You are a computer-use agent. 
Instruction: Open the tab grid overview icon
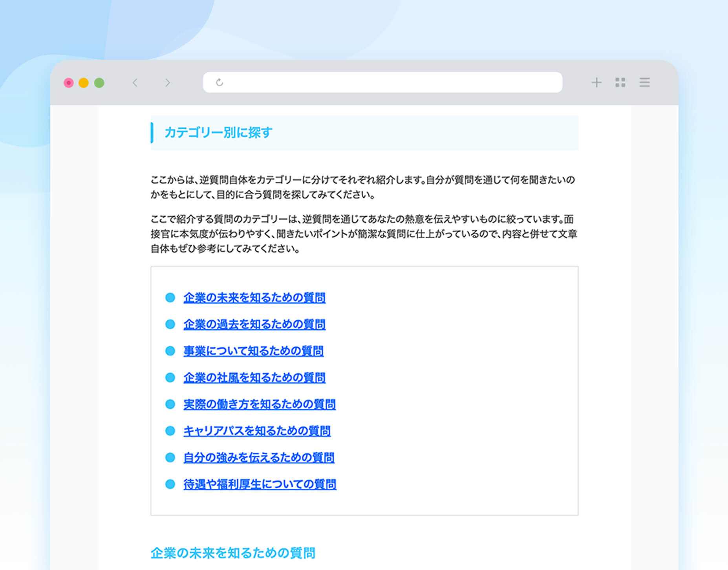(620, 82)
